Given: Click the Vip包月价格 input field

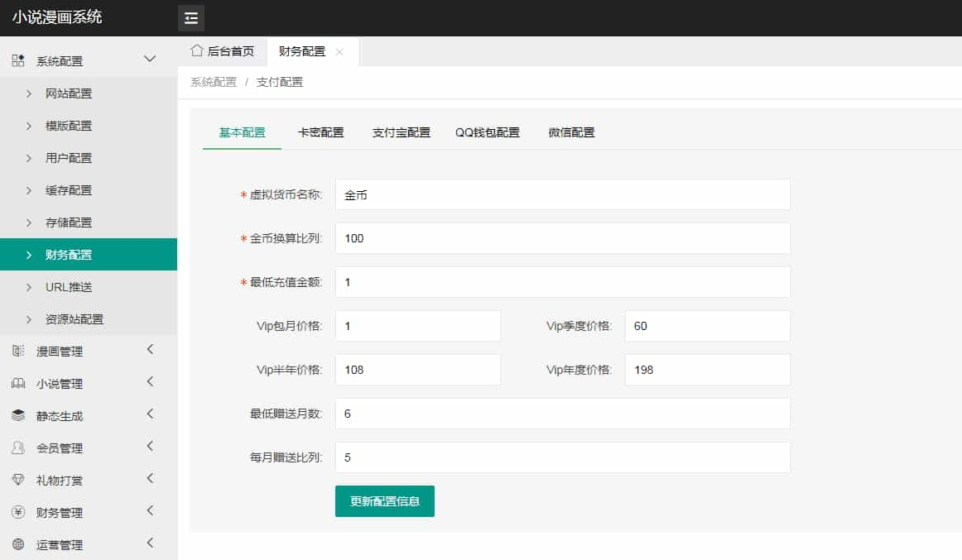Looking at the screenshot, I should (x=417, y=325).
